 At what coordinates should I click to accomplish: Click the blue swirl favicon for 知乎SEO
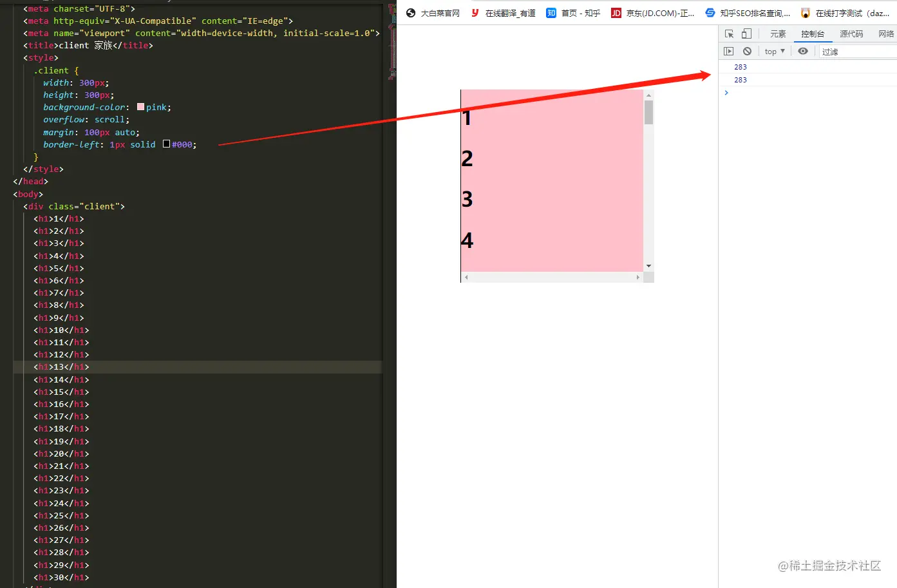pos(710,13)
